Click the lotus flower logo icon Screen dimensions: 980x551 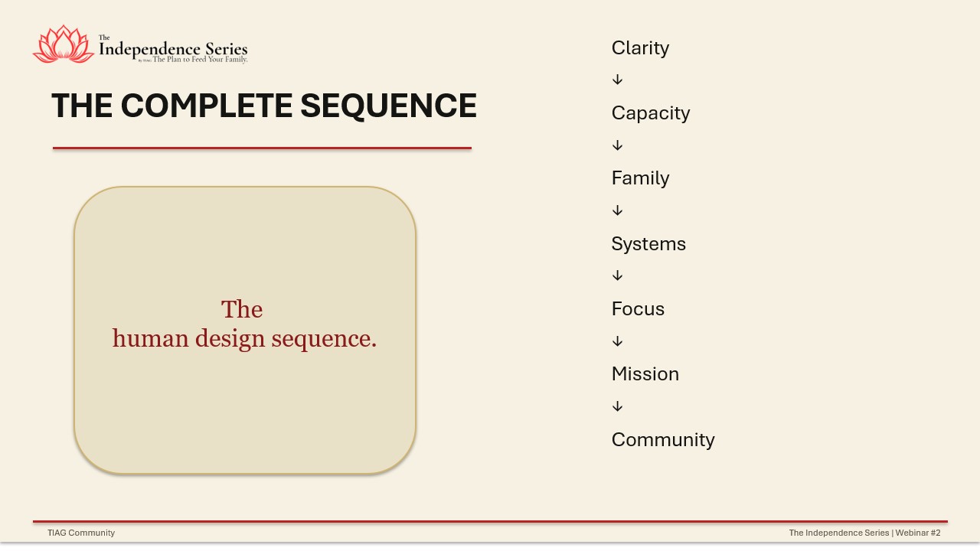[64, 44]
